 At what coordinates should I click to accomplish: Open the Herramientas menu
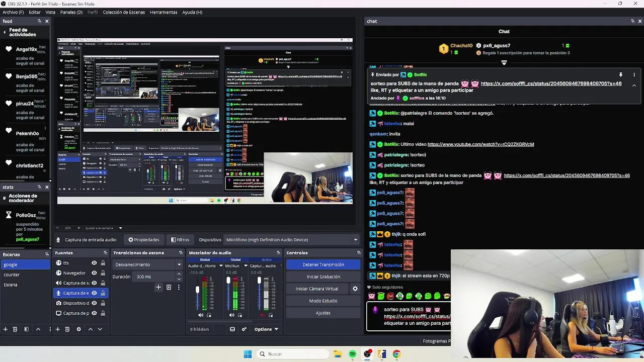[164, 12]
